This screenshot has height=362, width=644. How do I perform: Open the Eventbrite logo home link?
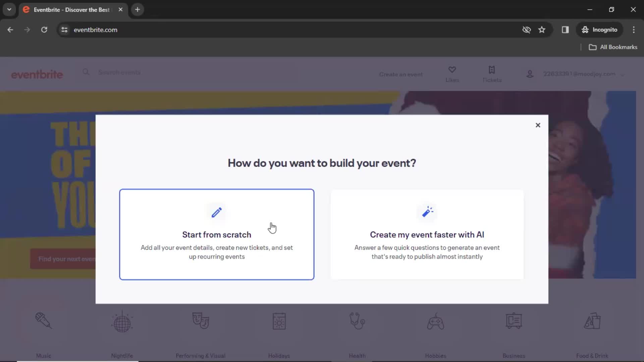[x=37, y=74]
